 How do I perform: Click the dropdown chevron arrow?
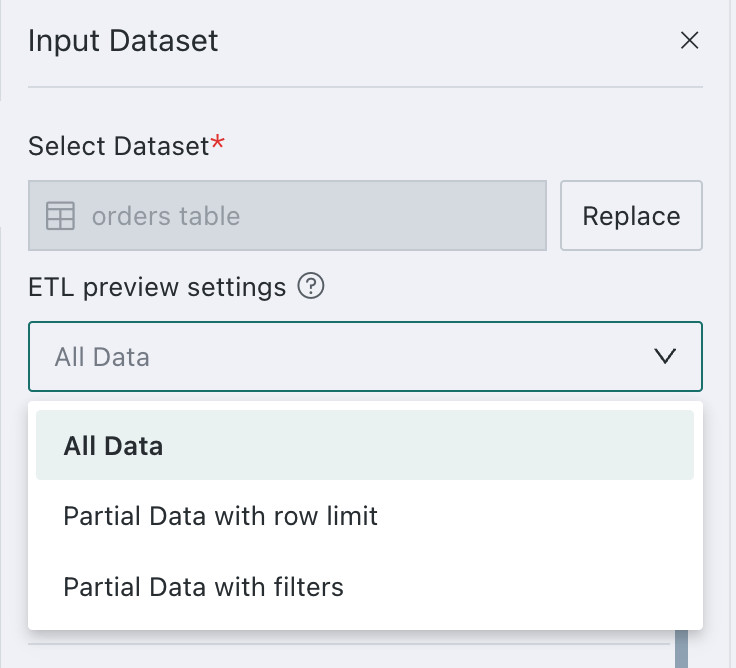pyautogui.click(x=665, y=356)
